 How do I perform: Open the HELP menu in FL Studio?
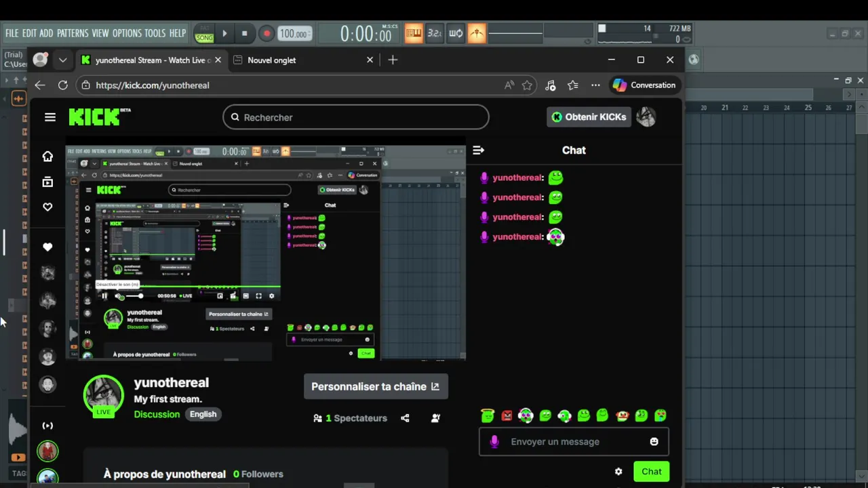click(x=178, y=33)
